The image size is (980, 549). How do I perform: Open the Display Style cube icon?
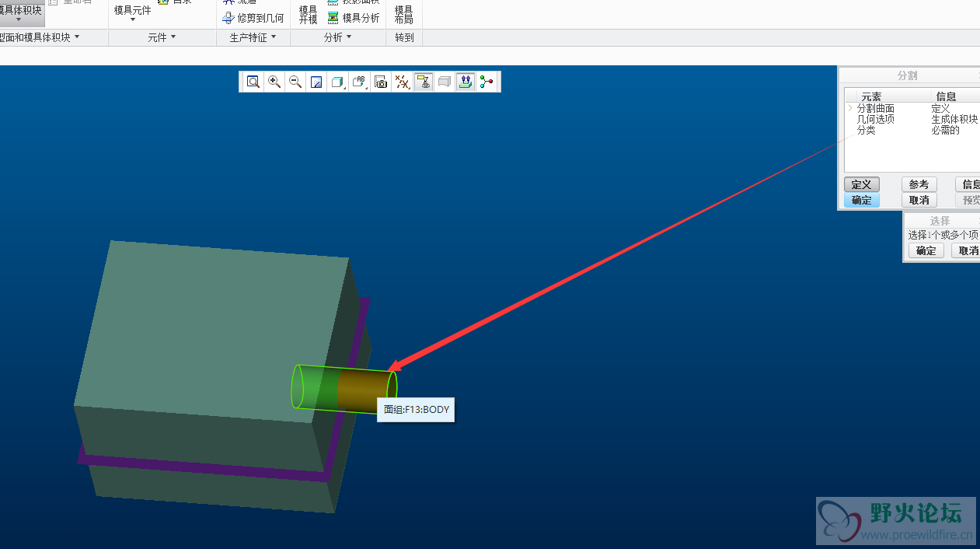(337, 82)
